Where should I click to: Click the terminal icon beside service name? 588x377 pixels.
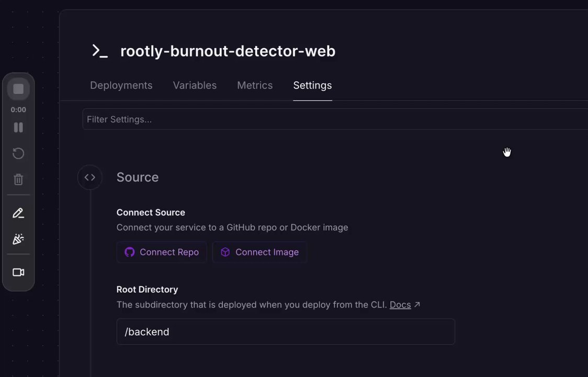click(x=99, y=51)
